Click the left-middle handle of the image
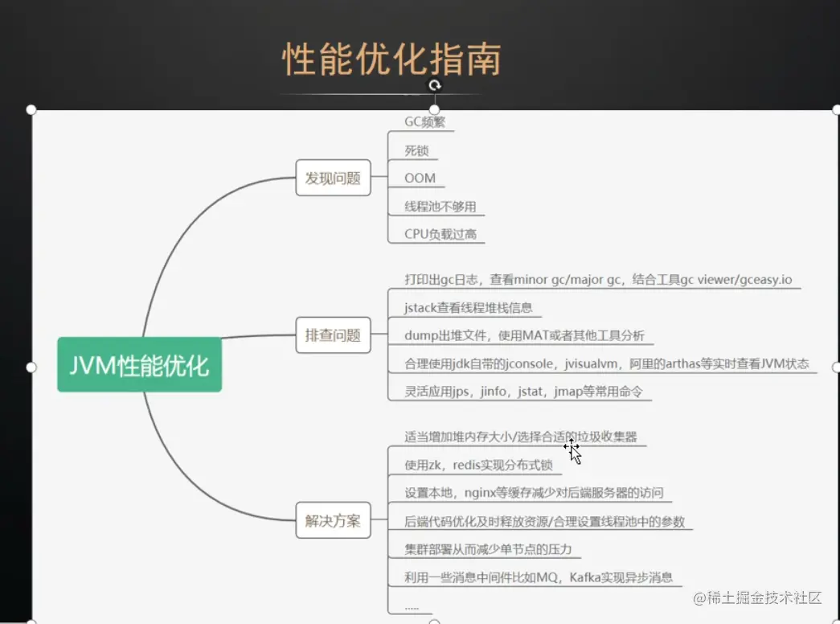The width and height of the screenshot is (840, 624). coord(31,367)
